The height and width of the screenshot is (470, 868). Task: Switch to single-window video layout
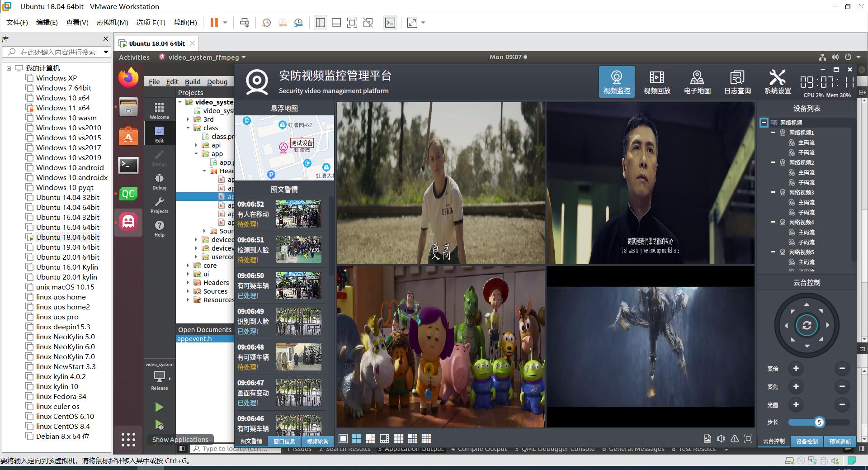343,439
